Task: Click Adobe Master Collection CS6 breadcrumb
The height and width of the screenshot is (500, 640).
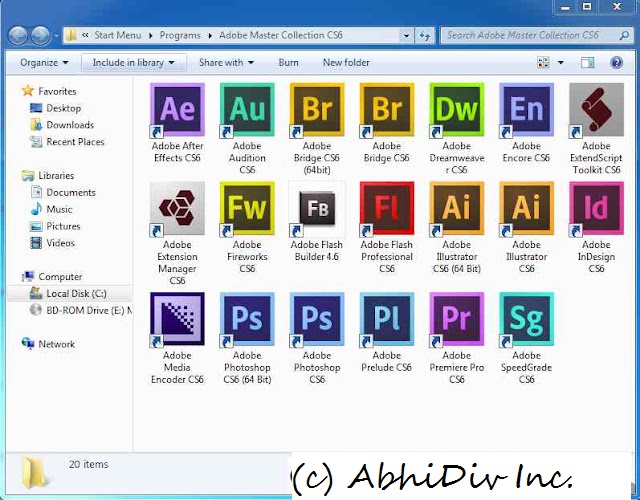Action: coord(281,35)
